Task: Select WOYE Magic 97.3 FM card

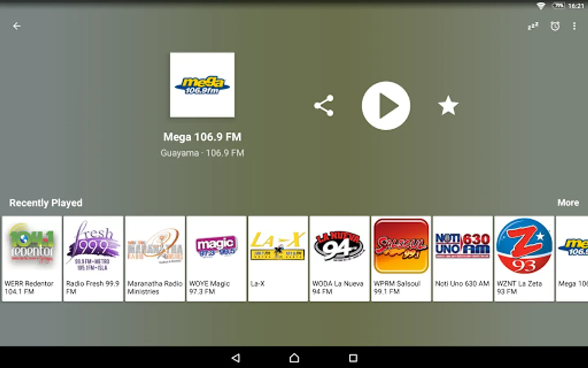Action: pyautogui.click(x=216, y=259)
